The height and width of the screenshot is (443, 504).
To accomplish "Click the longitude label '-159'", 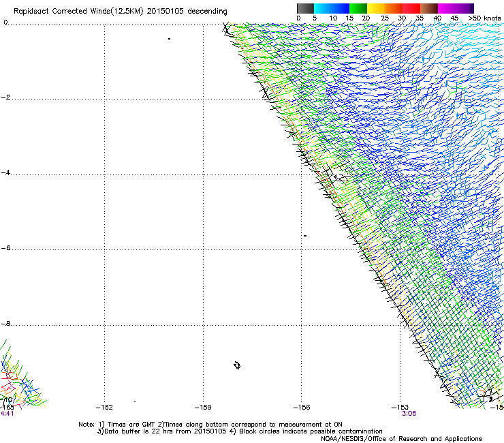I will click(x=203, y=408).
